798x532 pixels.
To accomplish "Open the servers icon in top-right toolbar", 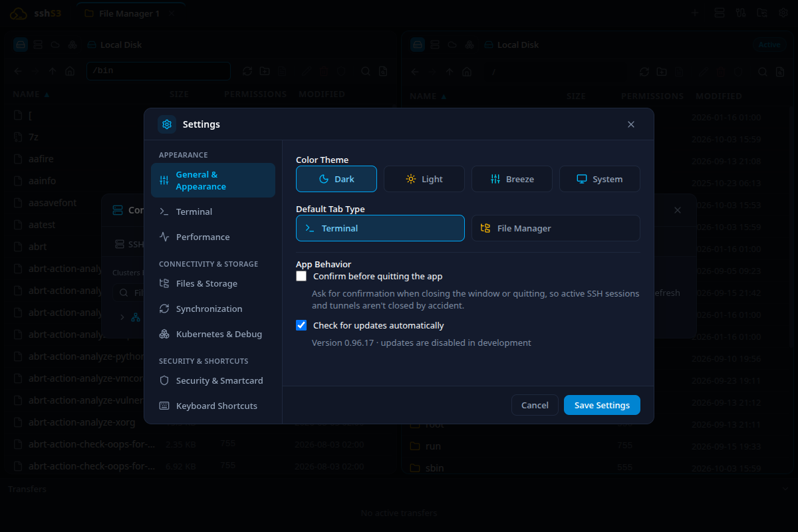I will point(719,13).
